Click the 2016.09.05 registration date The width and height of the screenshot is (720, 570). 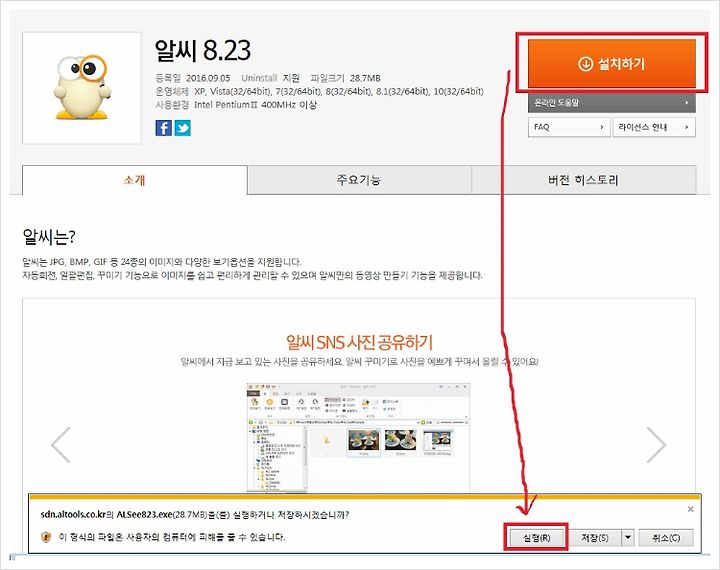208,78
